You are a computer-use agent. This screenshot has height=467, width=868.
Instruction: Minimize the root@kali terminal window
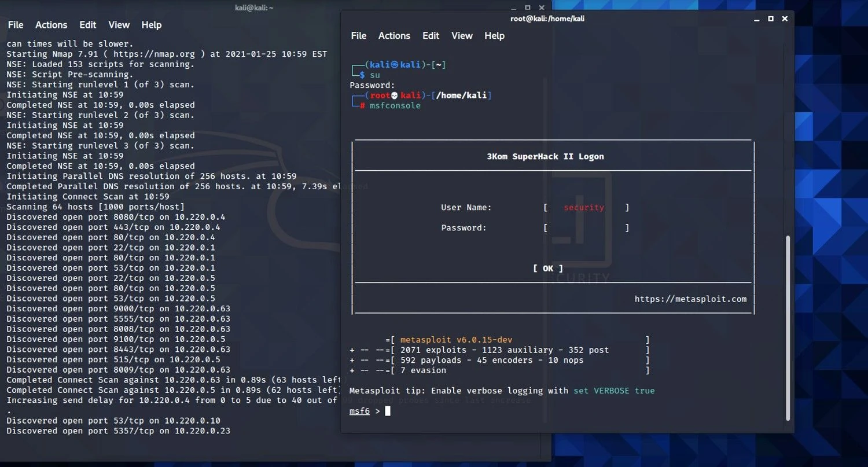[757, 19]
